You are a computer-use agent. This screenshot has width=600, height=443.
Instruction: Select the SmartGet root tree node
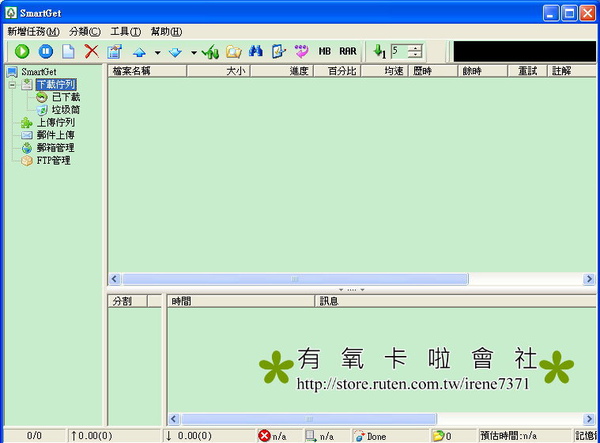pyautogui.click(x=39, y=72)
